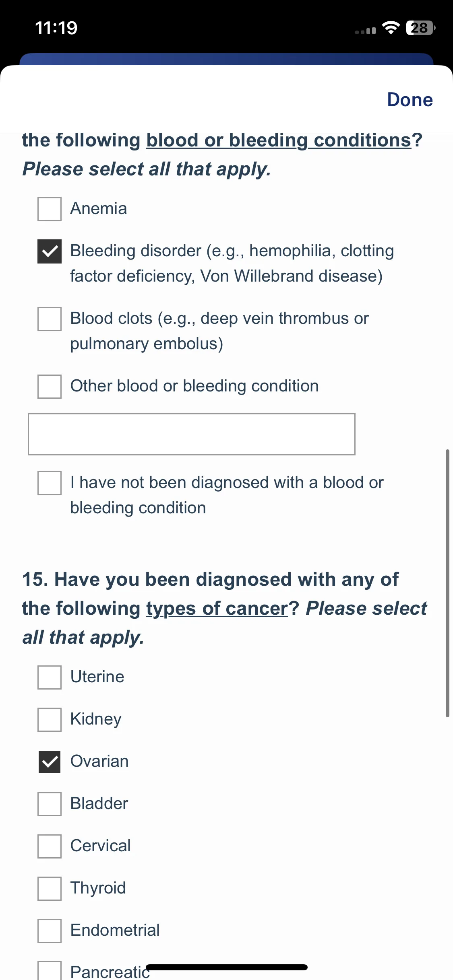Check Other blood or bleeding condition
The image size is (453, 980).
click(50, 387)
